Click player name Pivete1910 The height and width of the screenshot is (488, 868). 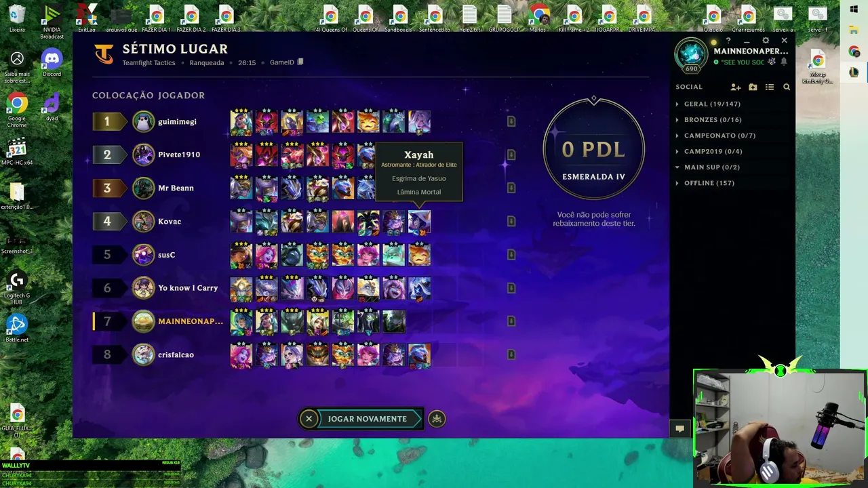point(179,155)
